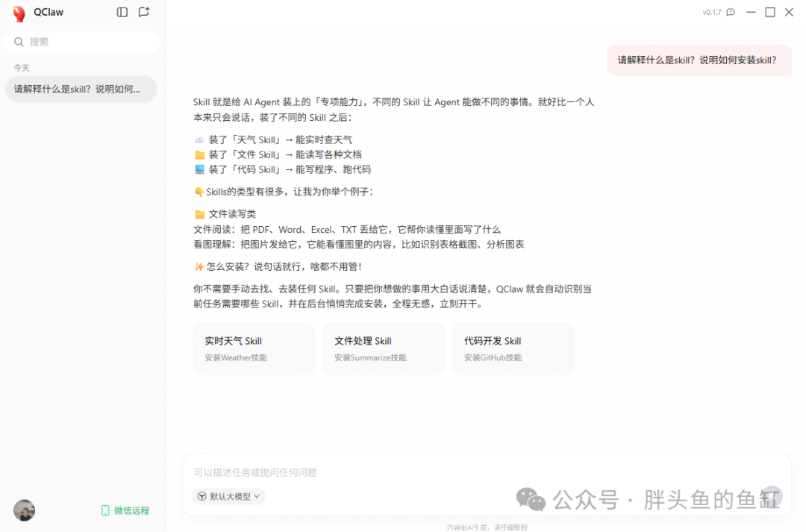Click the version text v0.1.7
This screenshot has height=532, width=806.
[712, 13]
